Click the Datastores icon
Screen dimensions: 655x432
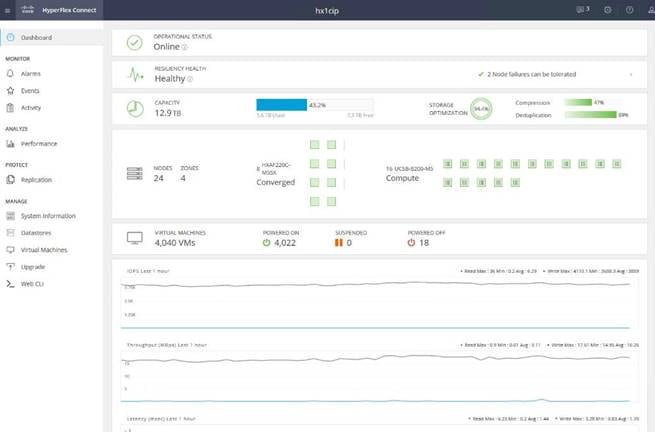coord(10,233)
